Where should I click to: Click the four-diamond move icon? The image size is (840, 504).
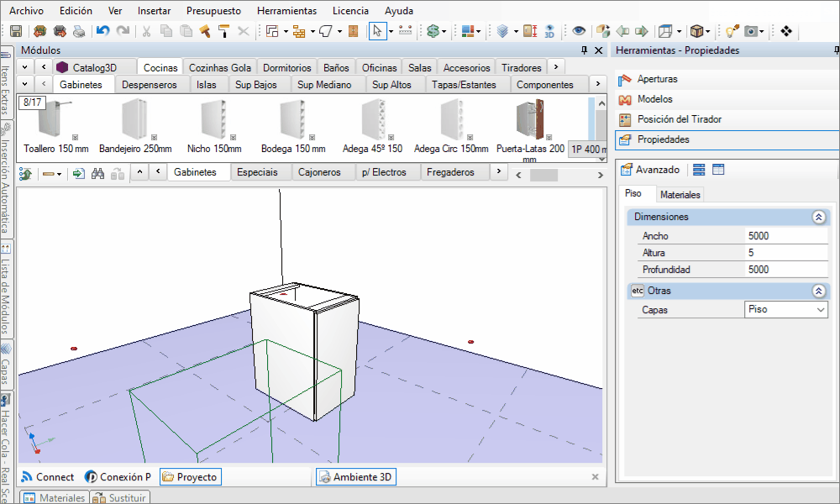click(x=786, y=31)
